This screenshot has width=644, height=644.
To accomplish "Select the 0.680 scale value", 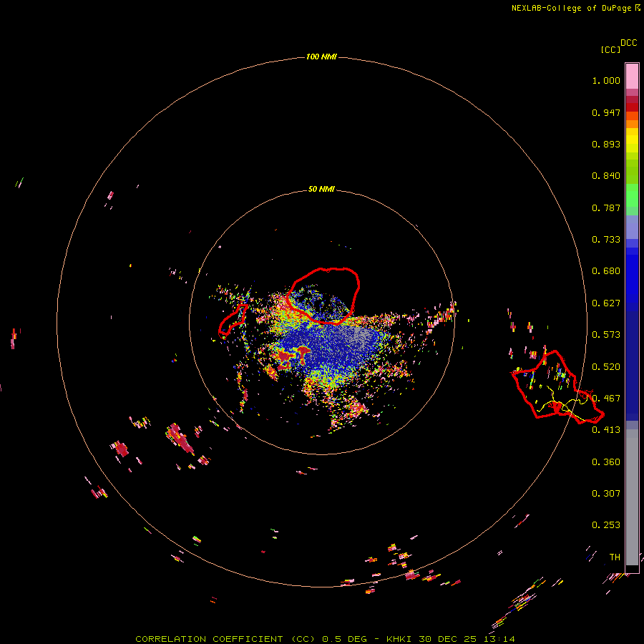I will pos(606,271).
